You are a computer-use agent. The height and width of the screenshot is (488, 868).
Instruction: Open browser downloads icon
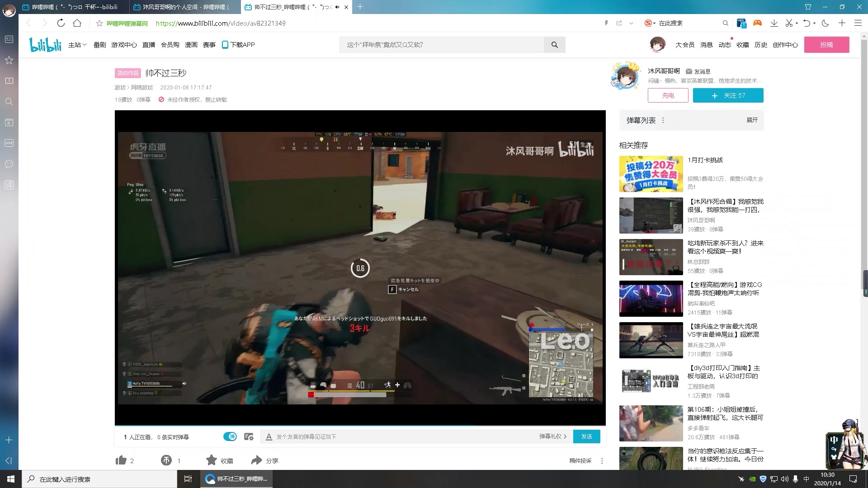click(x=774, y=23)
